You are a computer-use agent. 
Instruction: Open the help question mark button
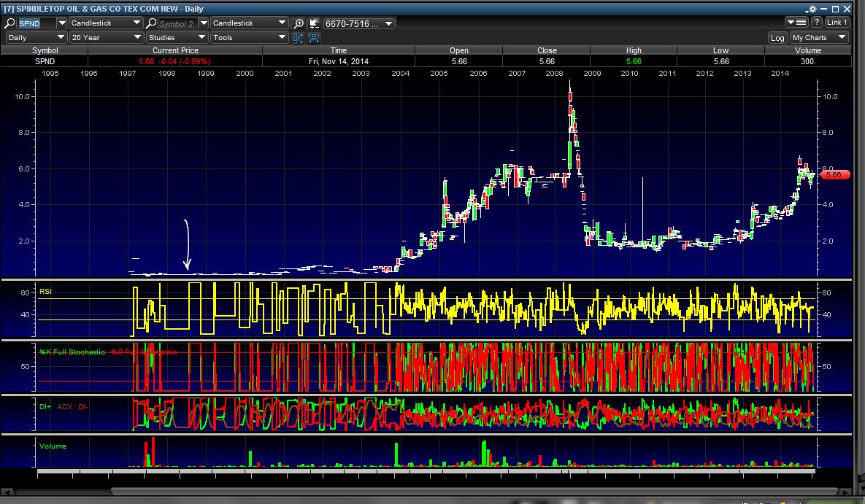click(817, 23)
